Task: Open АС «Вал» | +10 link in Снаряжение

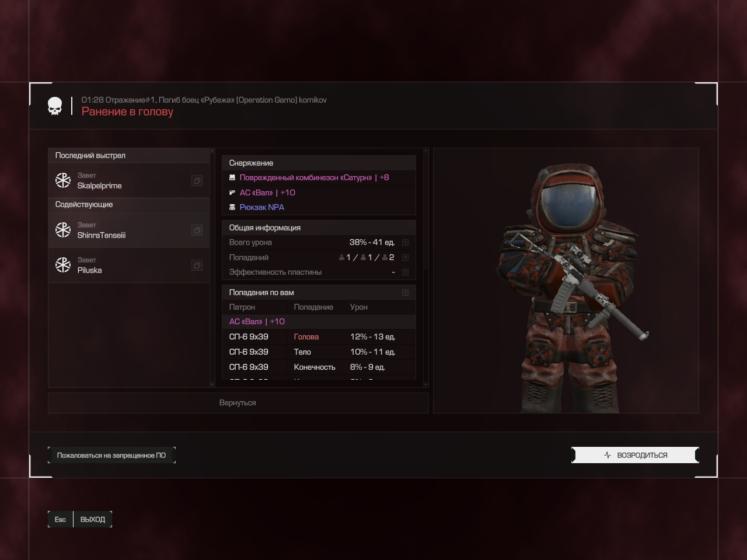Action: [x=267, y=192]
